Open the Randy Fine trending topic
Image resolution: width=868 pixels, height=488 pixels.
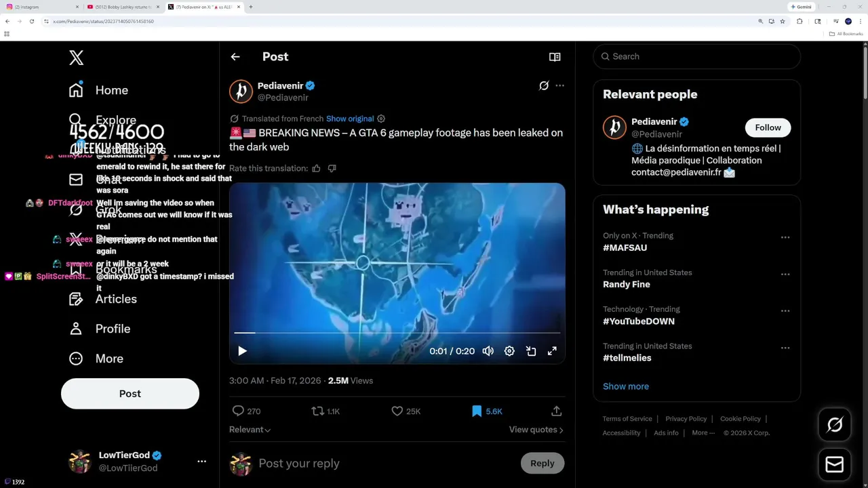[x=627, y=285]
